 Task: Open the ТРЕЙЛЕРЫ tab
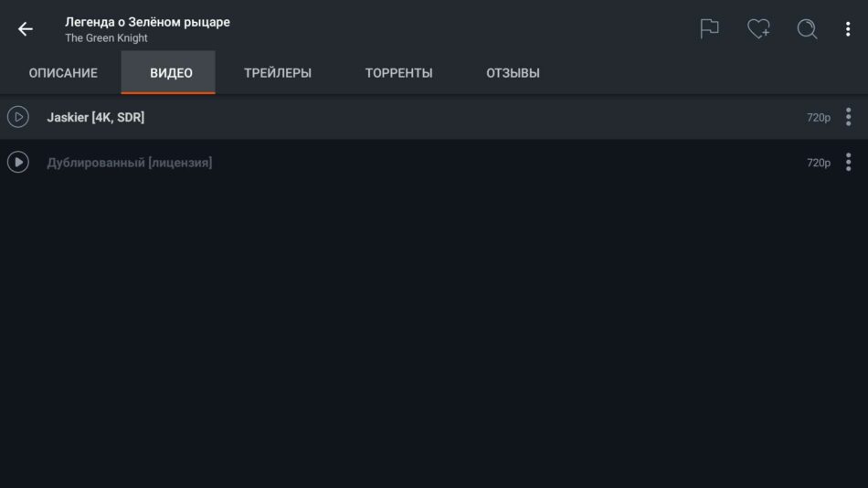tap(278, 73)
